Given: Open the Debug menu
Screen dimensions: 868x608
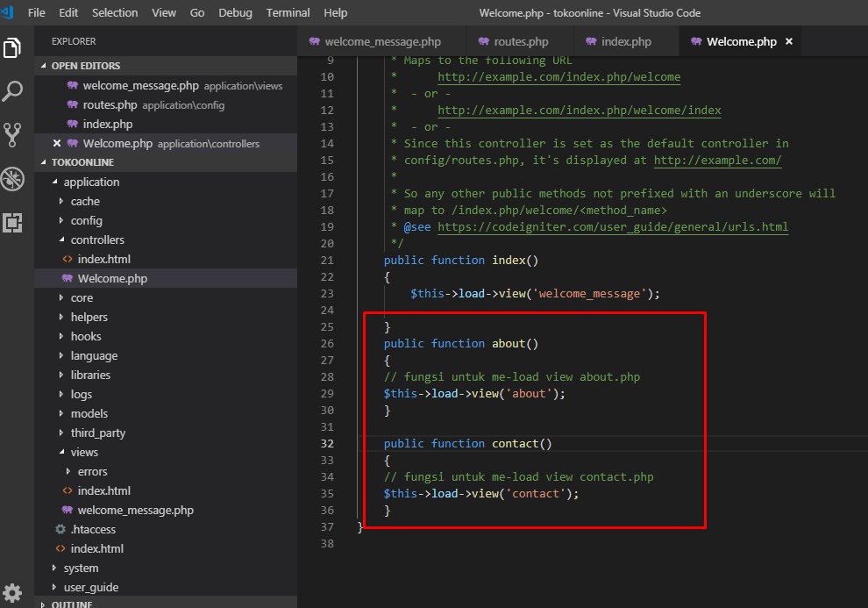Looking at the screenshot, I should click(x=235, y=13).
